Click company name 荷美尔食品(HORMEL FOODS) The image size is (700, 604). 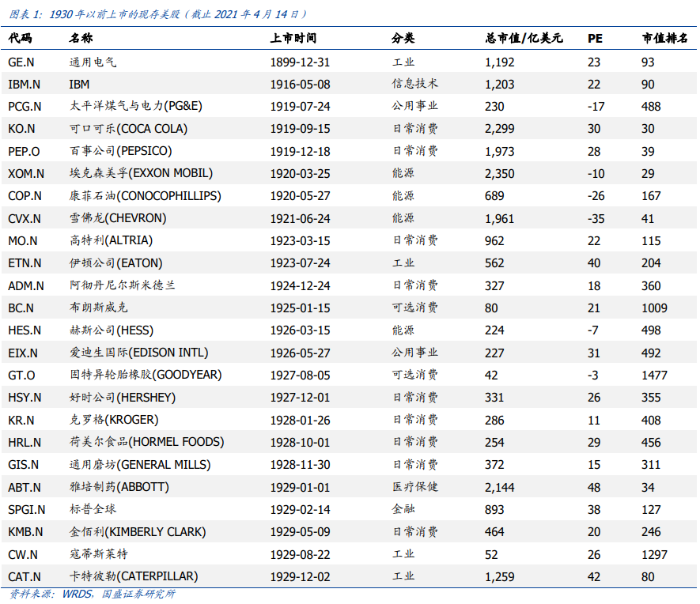146,442
